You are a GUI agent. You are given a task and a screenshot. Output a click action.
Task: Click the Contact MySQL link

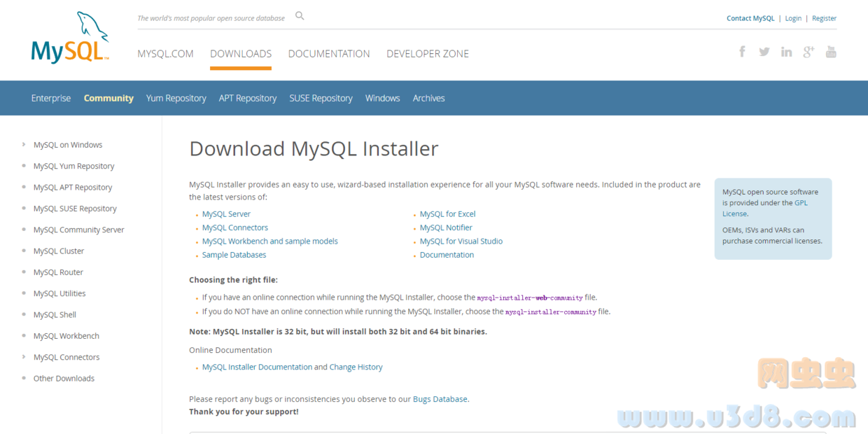(x=750, y=18)
